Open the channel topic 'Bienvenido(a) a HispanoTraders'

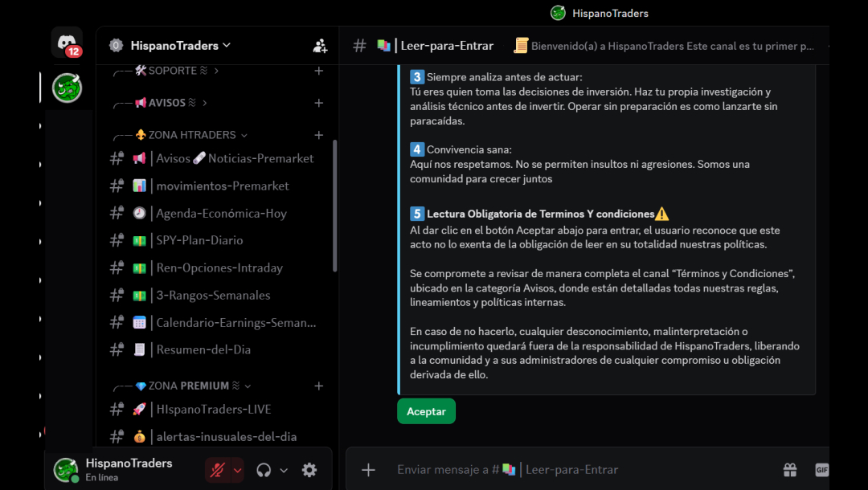click(672, 47)
